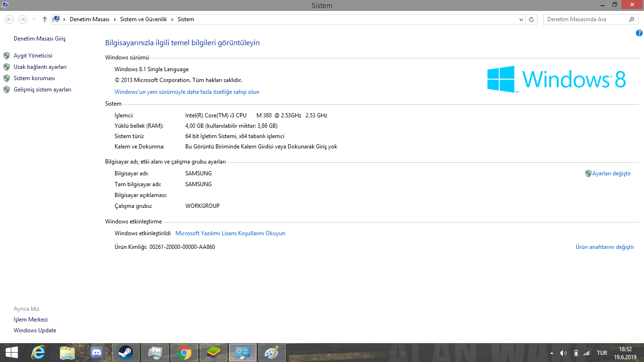Open Steam from taskbar

(126, 353)
